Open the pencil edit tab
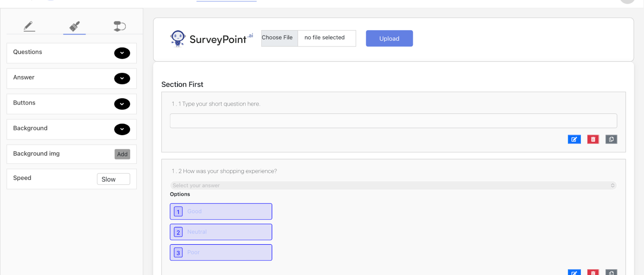 [29, 27]
